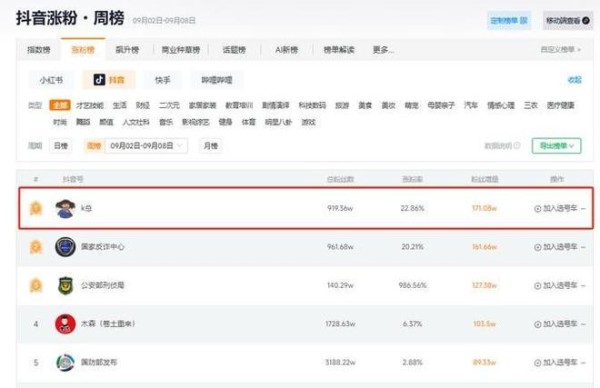600x388 pixels.
Task: Select the 涨粉榜 tab
Action: 83,50
